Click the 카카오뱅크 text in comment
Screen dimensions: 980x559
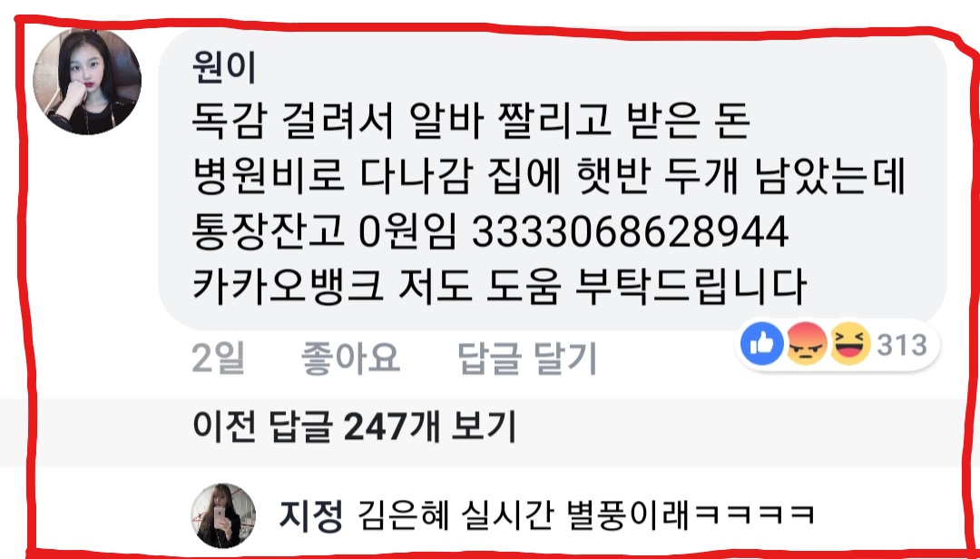pyautogui.click(x=288, y=288)
